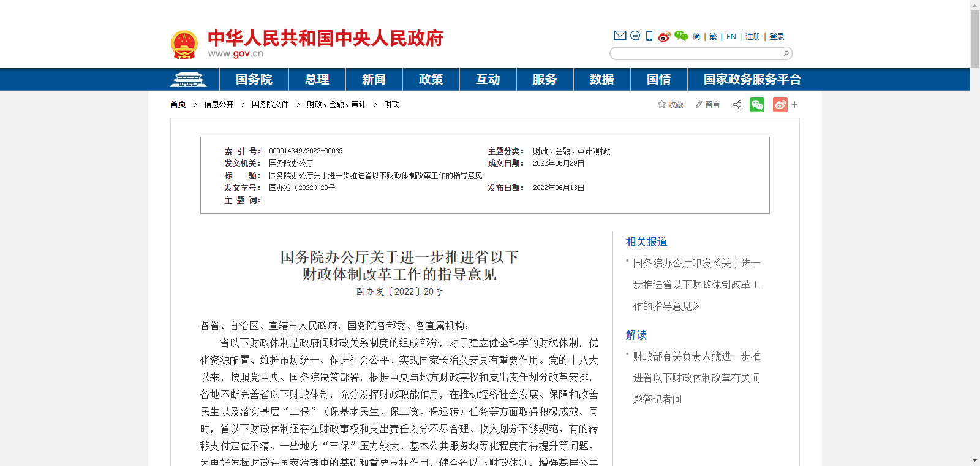
Task: Open the Weibo icon in the top header
Action: 664,37
